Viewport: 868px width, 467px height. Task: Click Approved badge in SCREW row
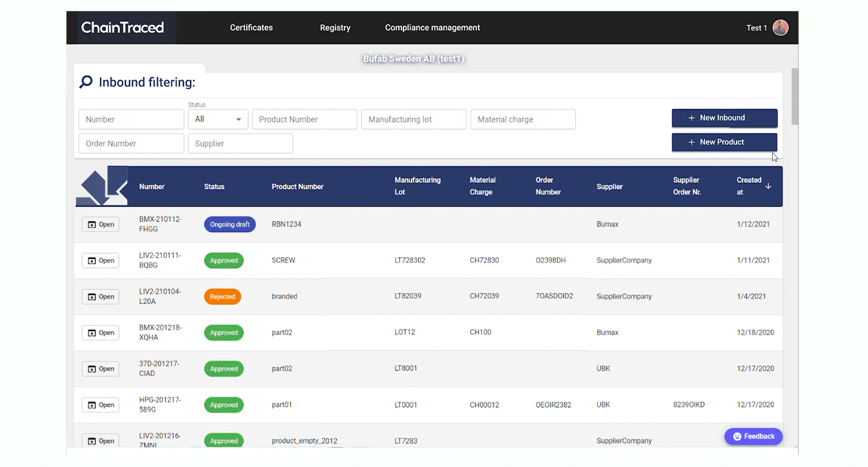click(x=224, y=261)
